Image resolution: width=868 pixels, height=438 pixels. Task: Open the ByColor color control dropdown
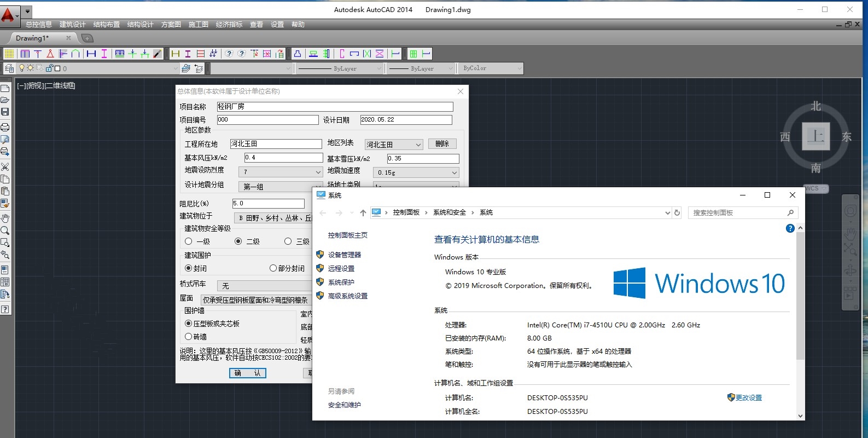coord(492,68)
